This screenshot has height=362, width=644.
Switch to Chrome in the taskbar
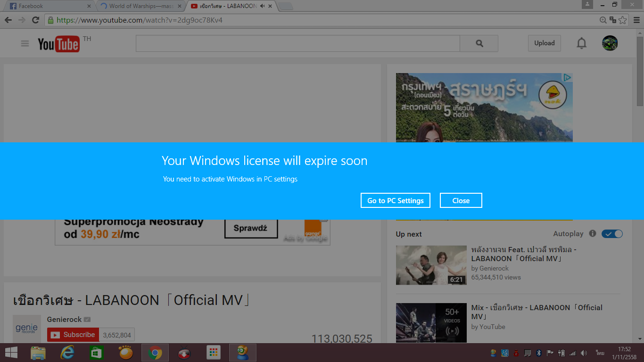click(x=155, y=353)
